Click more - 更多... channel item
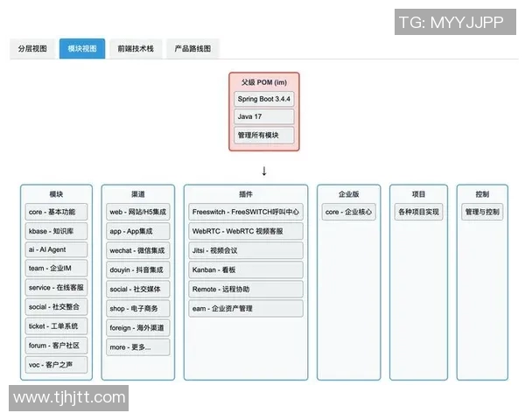This screenshot has height=420, width=525. 138,347
